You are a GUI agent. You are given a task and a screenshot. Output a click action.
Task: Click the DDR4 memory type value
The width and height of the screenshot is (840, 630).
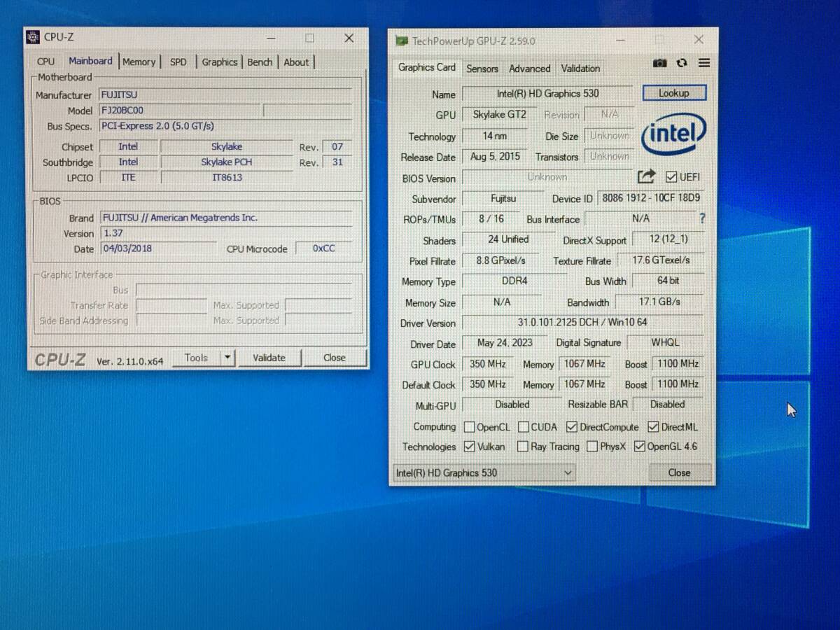point(514,281)
